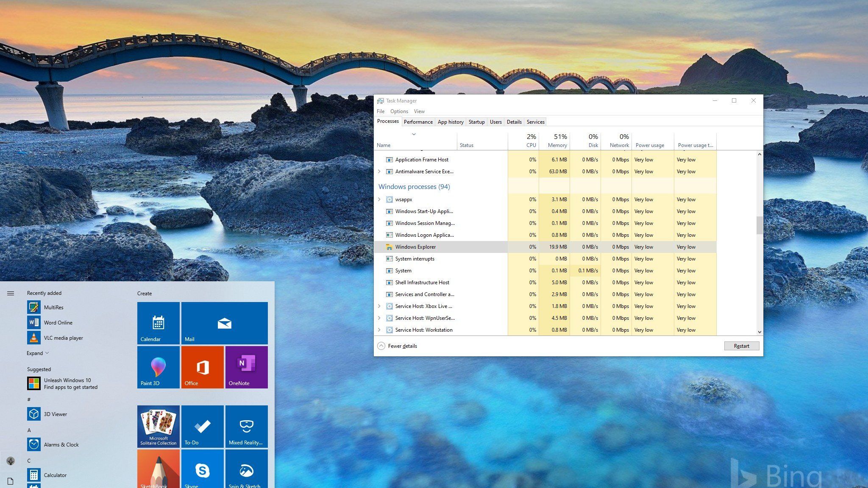Click the start menu hamburger icon
Screen dimensions: 868x488
(11, 293)
